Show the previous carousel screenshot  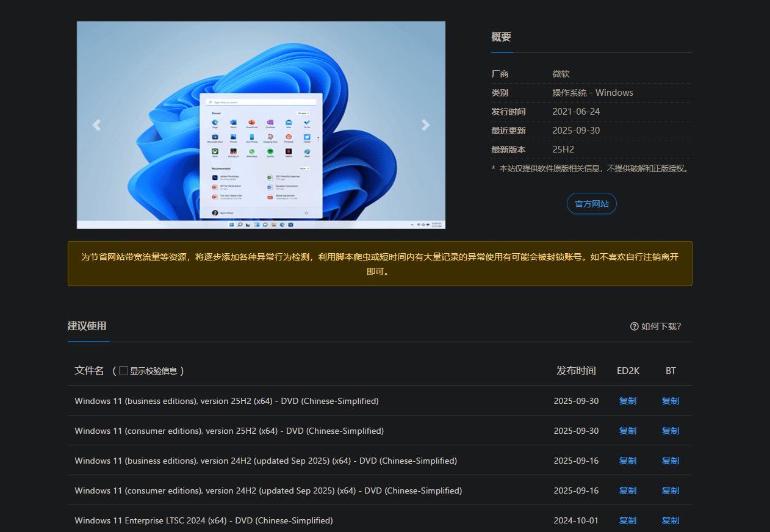(x=96, y=125)
